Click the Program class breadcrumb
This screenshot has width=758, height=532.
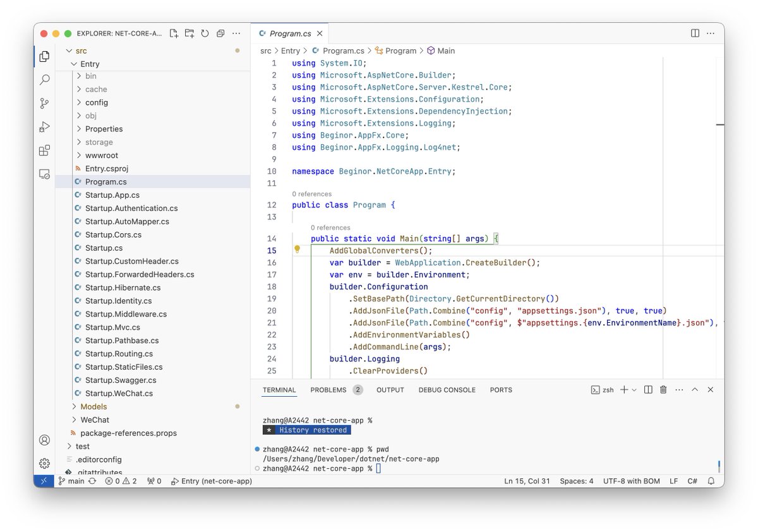(x=396, y=51)
